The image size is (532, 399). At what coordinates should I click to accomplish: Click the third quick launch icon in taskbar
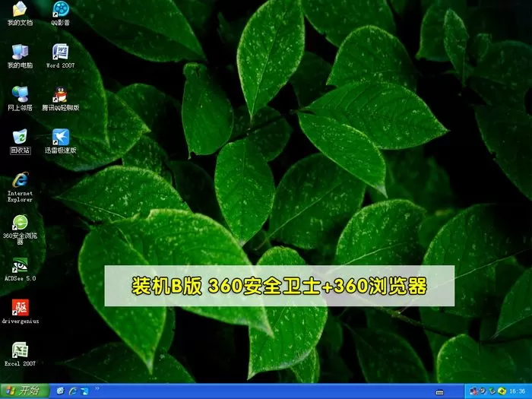84,391
